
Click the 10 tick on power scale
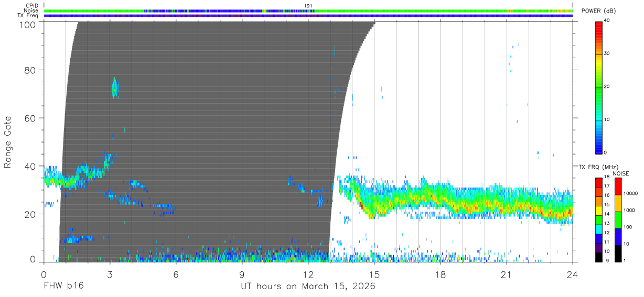607,119
